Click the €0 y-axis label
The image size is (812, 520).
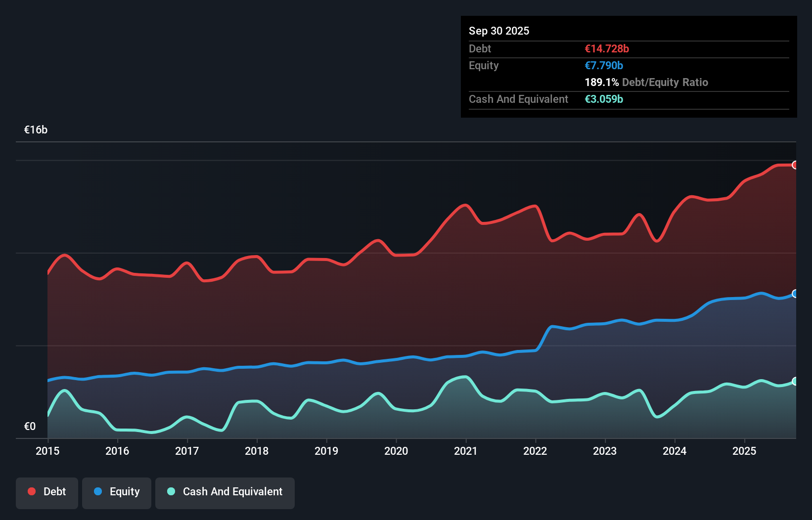click(30, 426)
